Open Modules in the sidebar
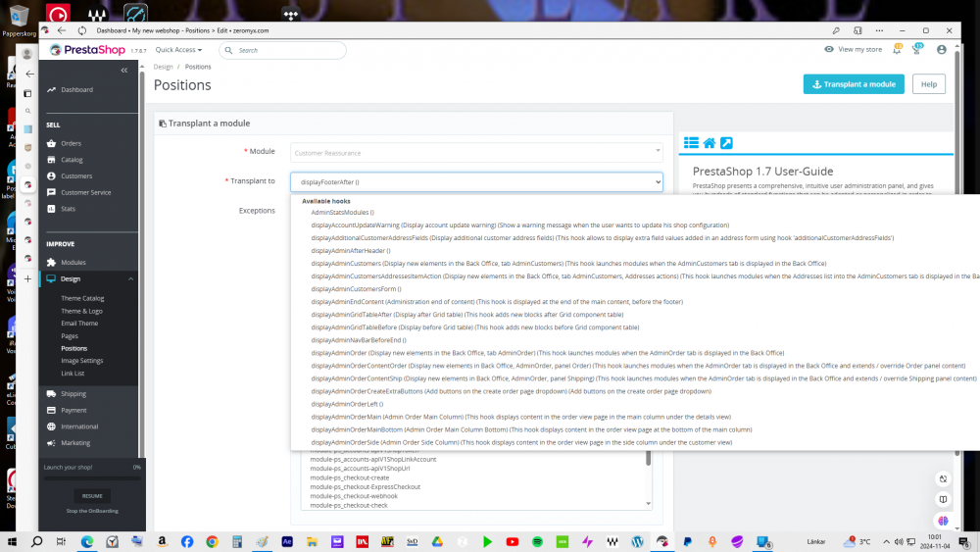980x552 pixels. click(x=73, y=262)
